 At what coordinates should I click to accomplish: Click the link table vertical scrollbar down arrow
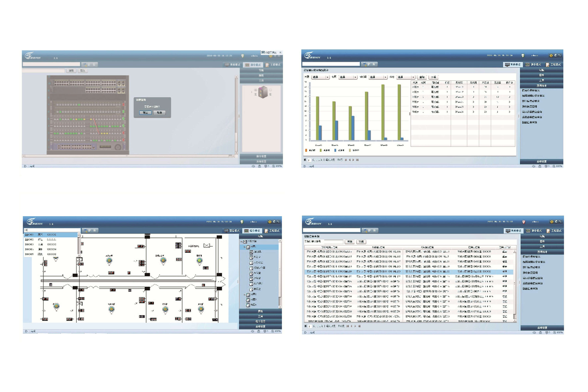pyautogui.click(x=515, y=320)
